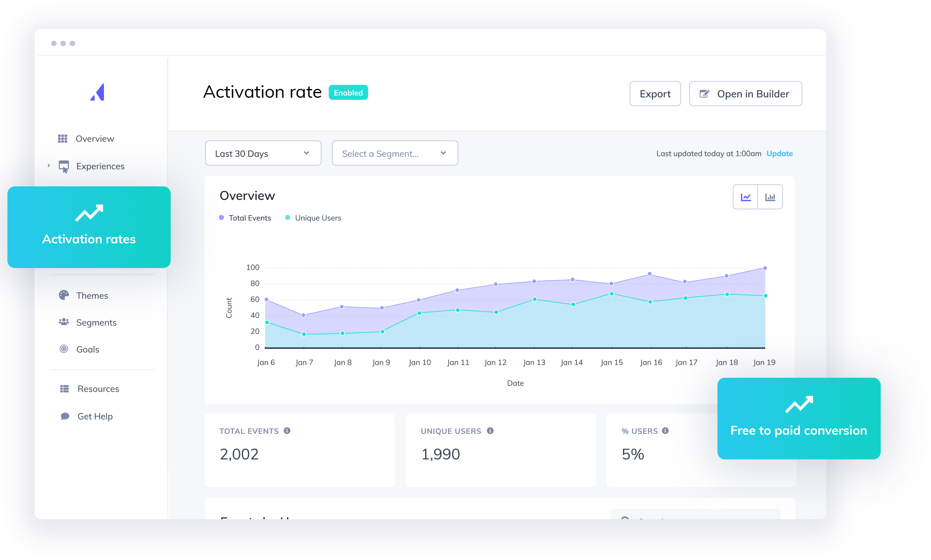Click the Total Events legend label
The width and height of the screenshot is (931, 560).
pyautogui.click(x=250, y=218)
